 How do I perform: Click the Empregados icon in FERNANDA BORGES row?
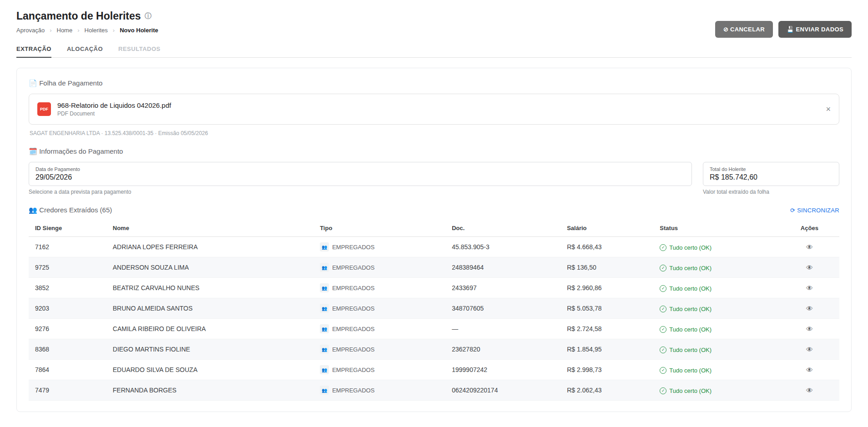pos(324,391)
